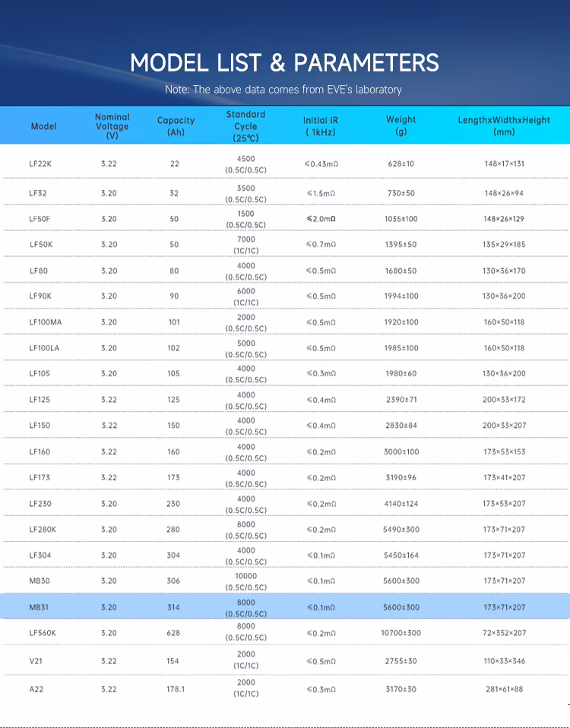Select the 10700±300 weight value
The image size is (570, 728).
[x=401, y=632]
